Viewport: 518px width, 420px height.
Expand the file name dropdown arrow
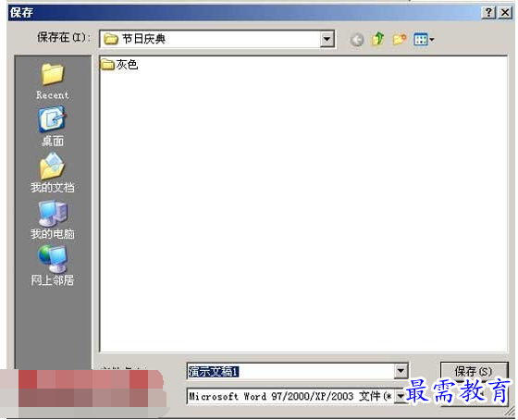(x=401, y=371)
